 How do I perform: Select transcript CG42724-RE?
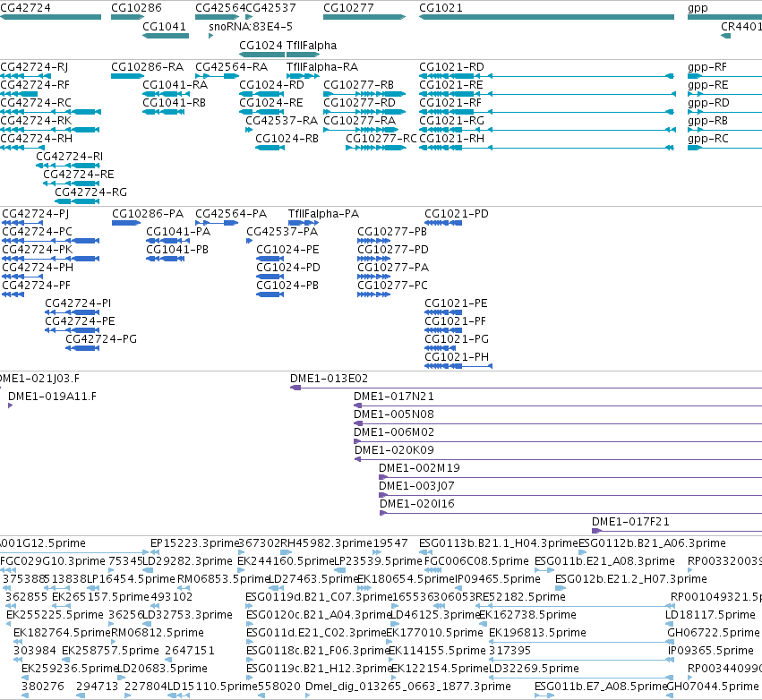[x=71, y=184]
